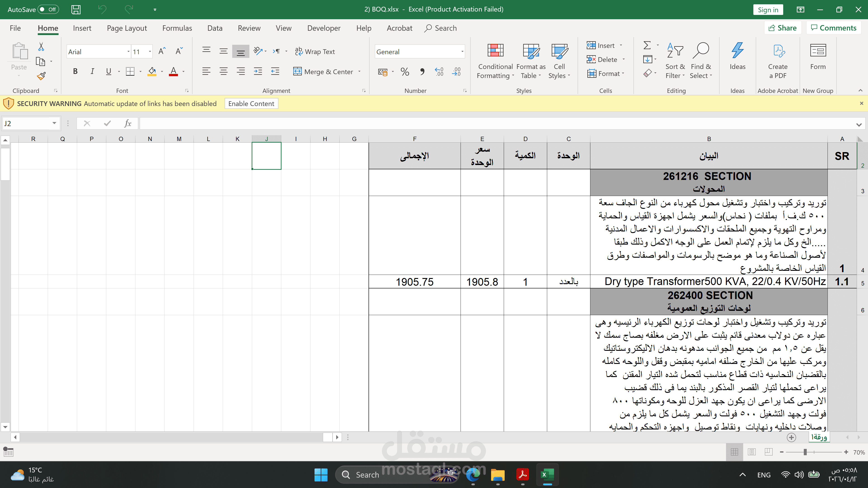Click the Enable Content button
This screenshot has height=488, width=868.
[251, 104]
